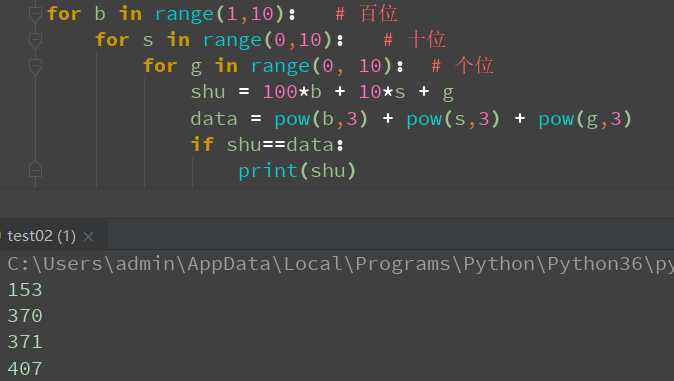This screenshot has width=674, height=381.
Task: Close the test02 (1) run tab
Action: coord(89,237)
